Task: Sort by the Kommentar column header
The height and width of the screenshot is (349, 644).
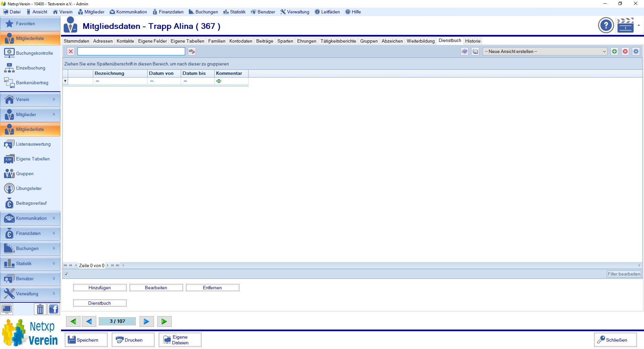Action: pos(231,73)
